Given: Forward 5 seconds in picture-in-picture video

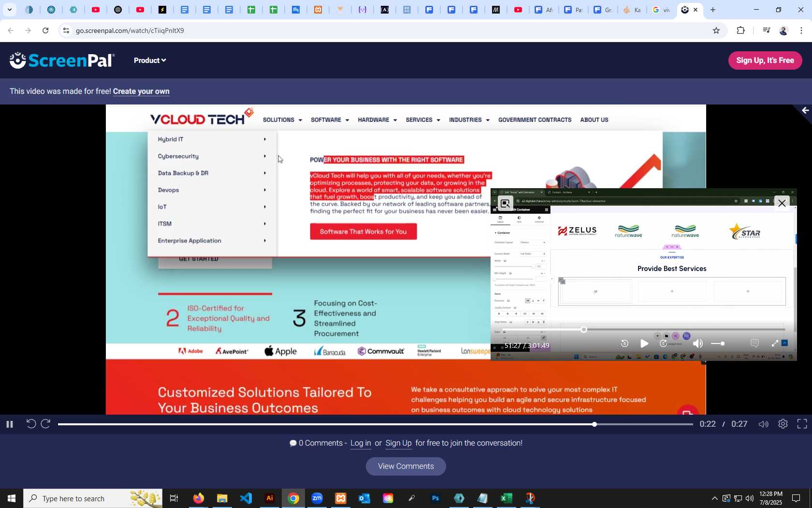Looking at the screenshot, I should pos(664,344).
